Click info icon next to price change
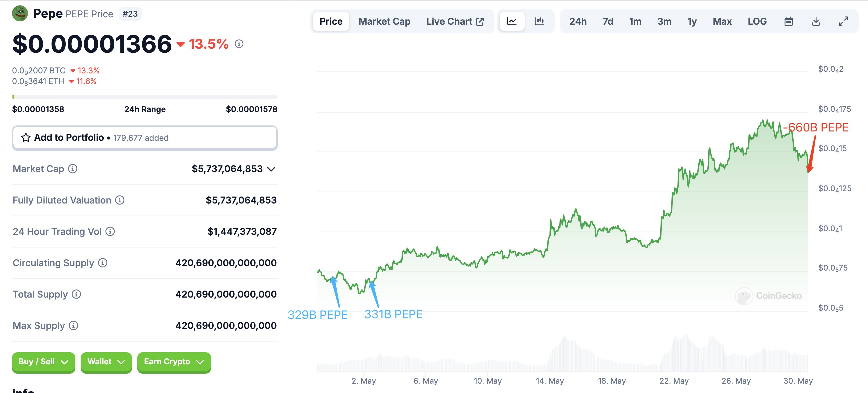Image resolution: width=868 pixels, height=393 pixels. click(239, 44)
